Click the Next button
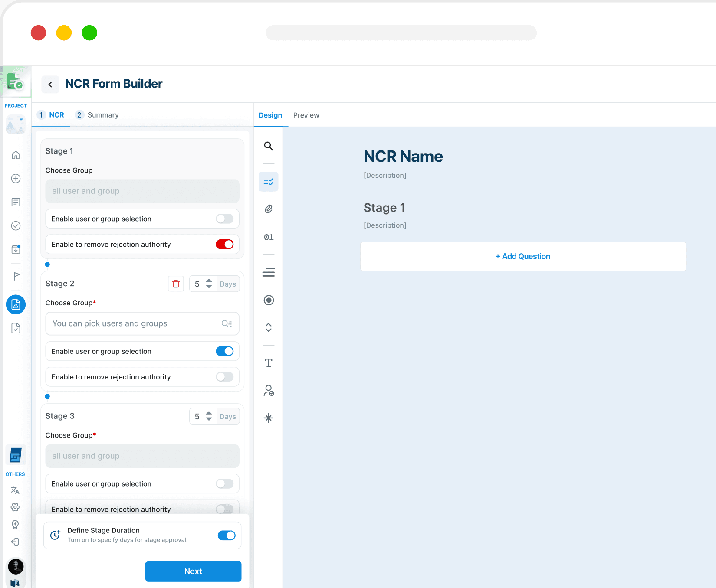 click(193, 572)
